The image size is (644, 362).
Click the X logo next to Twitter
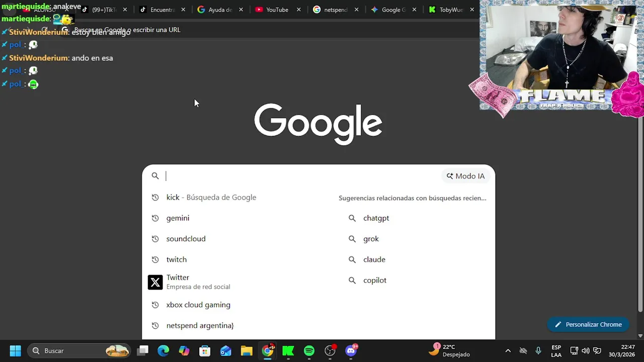(155, 282)
